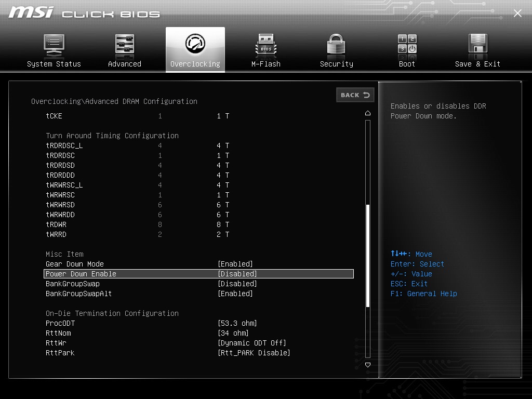532x399 pixels.
Task: Open the System Status monitor icon
Action: click(54, 46)
